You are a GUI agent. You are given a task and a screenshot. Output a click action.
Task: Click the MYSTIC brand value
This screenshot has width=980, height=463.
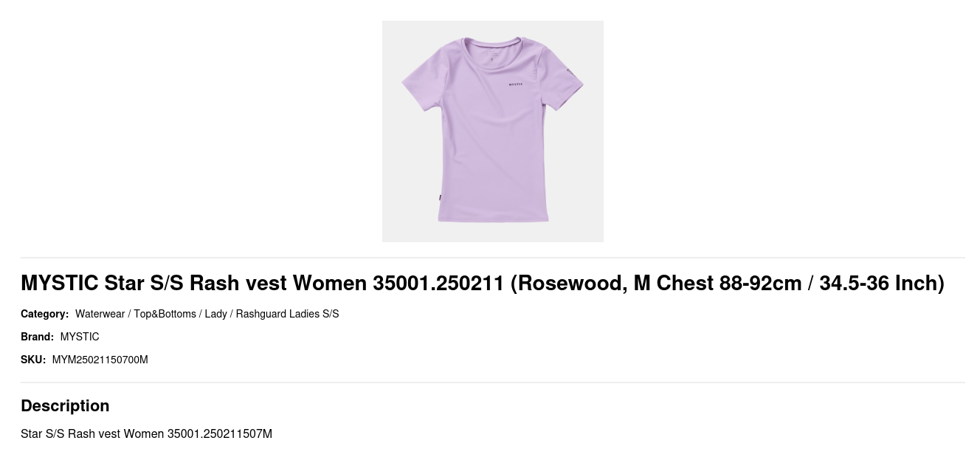tap(80, 337)
